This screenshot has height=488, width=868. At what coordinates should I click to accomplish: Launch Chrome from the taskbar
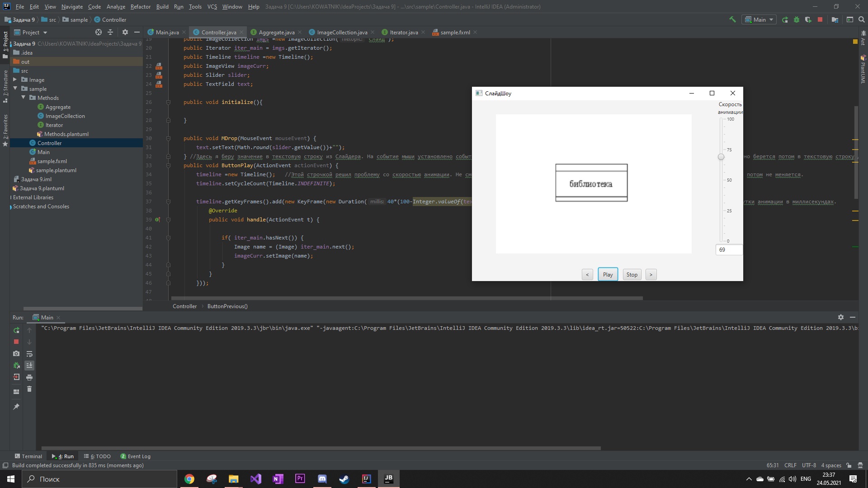pyautogui.click(x=189, y=479)
